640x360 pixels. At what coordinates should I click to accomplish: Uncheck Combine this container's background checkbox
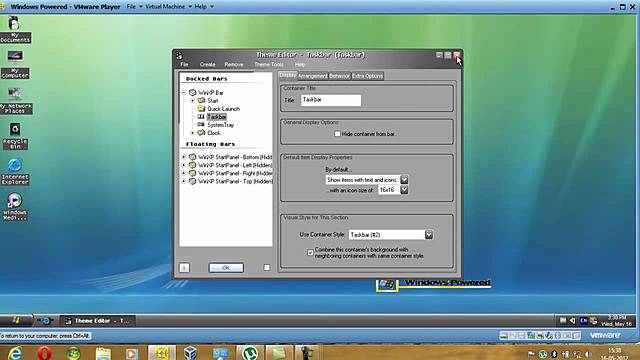[310, 253]
